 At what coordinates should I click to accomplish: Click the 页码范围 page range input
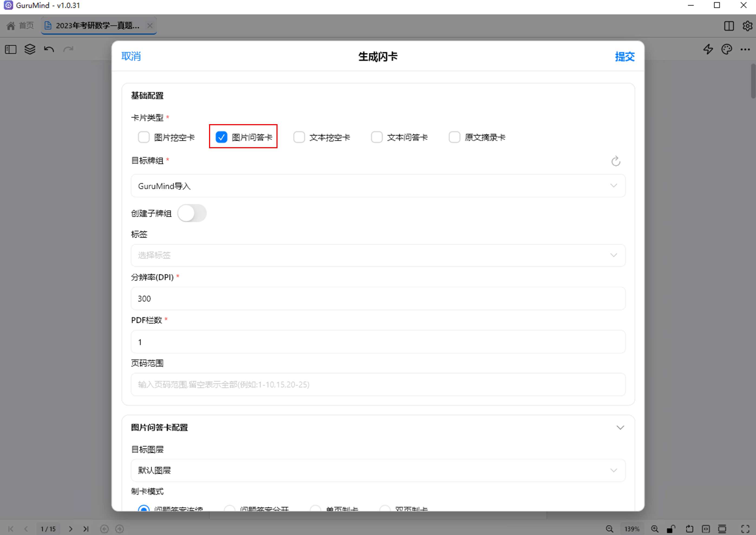[378, 384]
